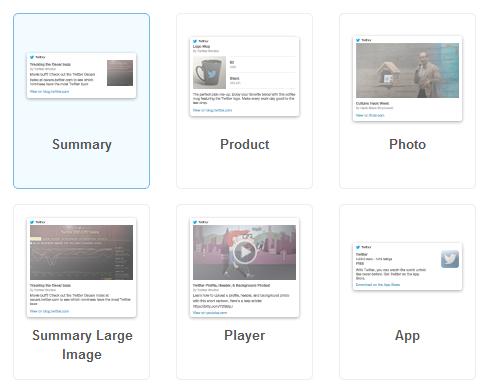Choose the Product card option
Viewport: 483px width, 392px height.
(244, 101)
